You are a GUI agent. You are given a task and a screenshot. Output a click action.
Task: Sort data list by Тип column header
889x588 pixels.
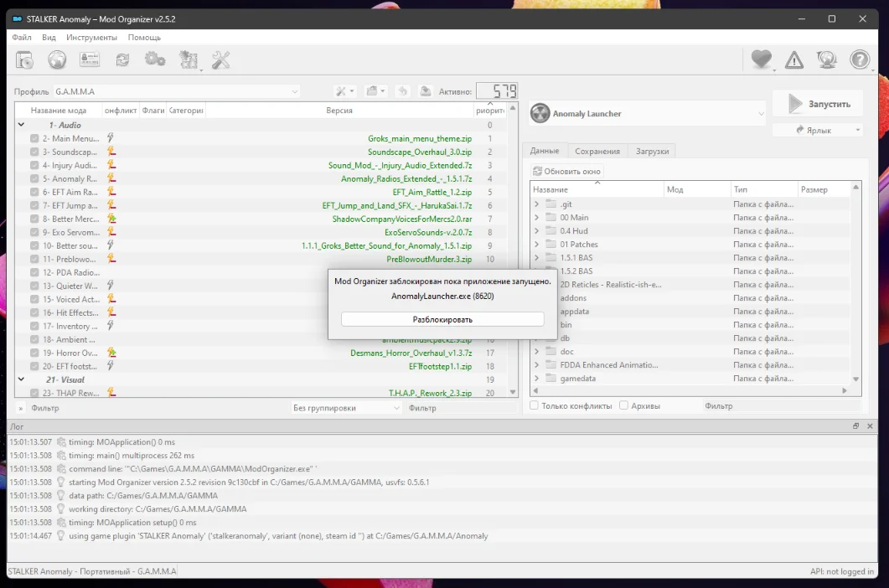(x=763, y=188)
